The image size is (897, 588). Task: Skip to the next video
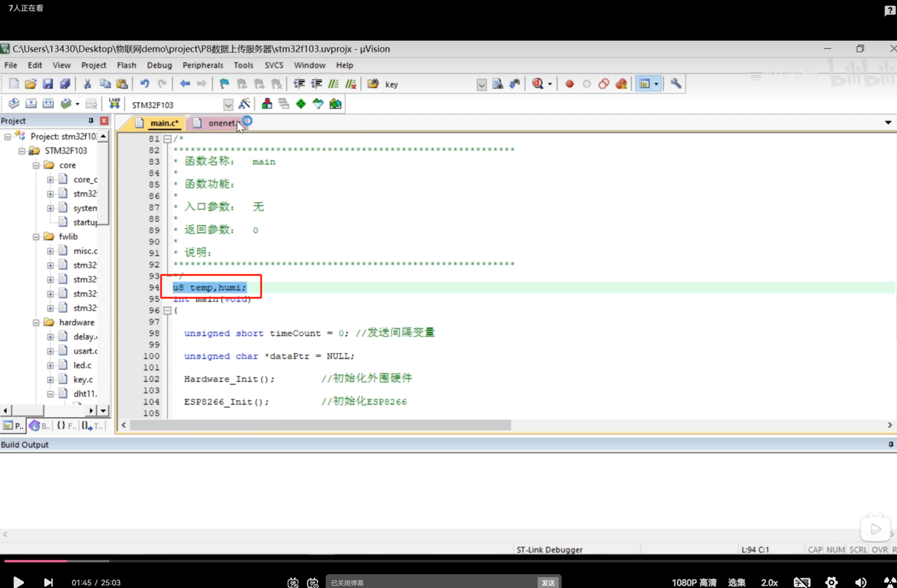pos(48,582)
